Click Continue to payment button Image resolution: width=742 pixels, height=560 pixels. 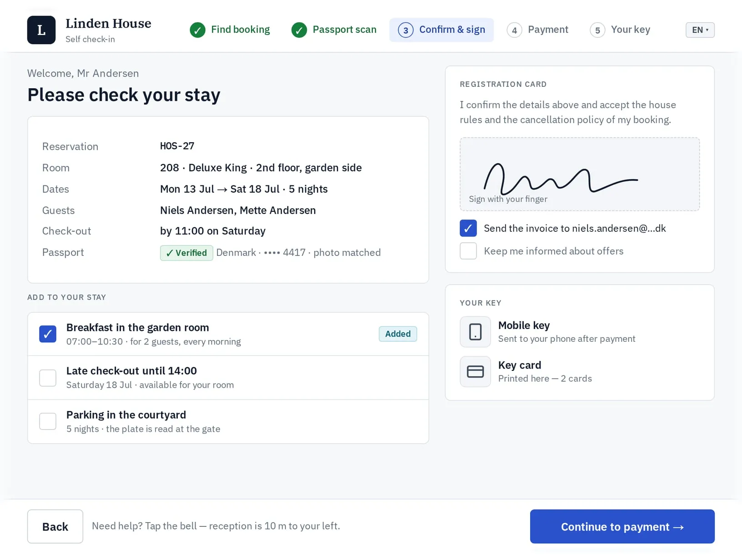pos(622,526)
